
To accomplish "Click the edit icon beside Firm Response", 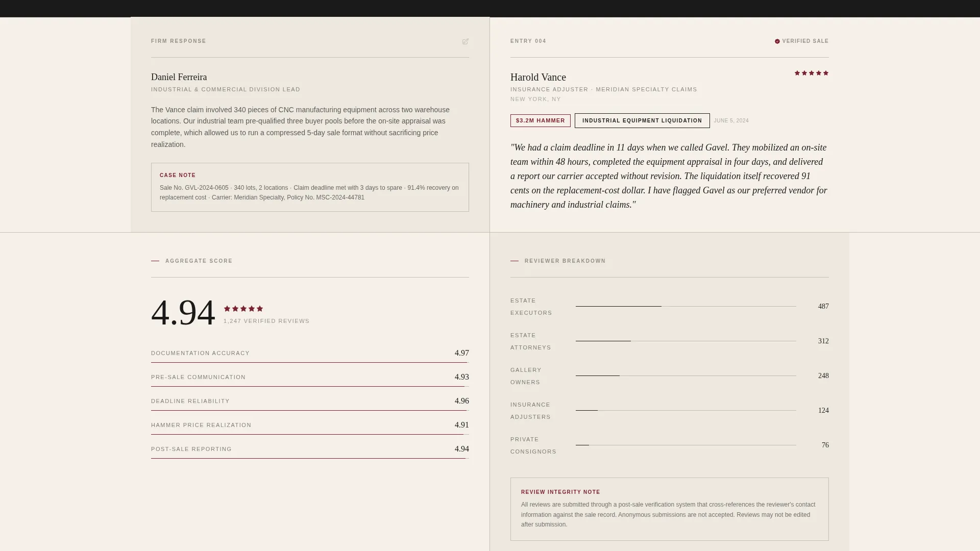I will click(465, 41).
